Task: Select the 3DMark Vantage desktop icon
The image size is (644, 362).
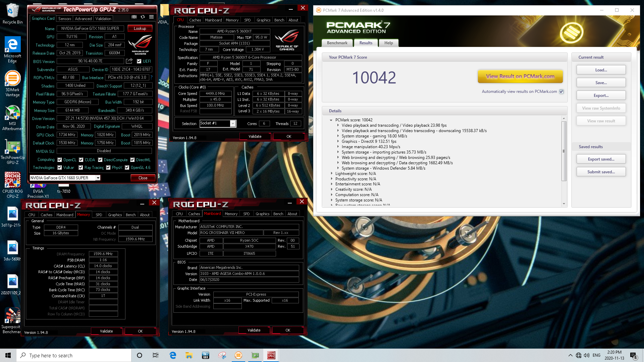Action: 12,84
